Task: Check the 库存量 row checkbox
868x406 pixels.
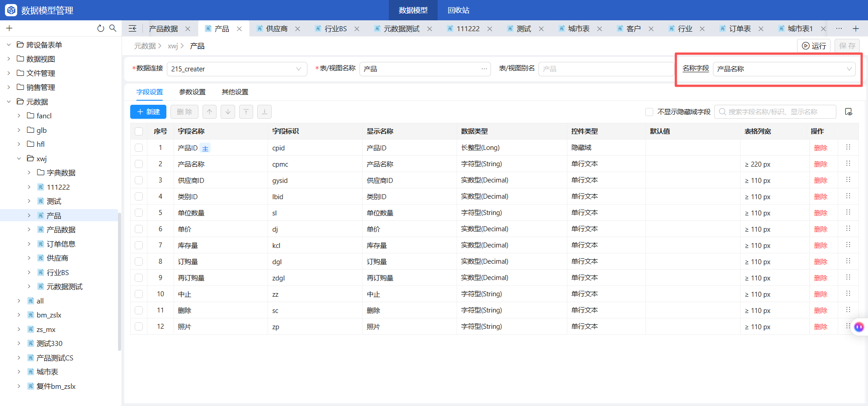Action: pyautogui.click(x=139, y=245)
